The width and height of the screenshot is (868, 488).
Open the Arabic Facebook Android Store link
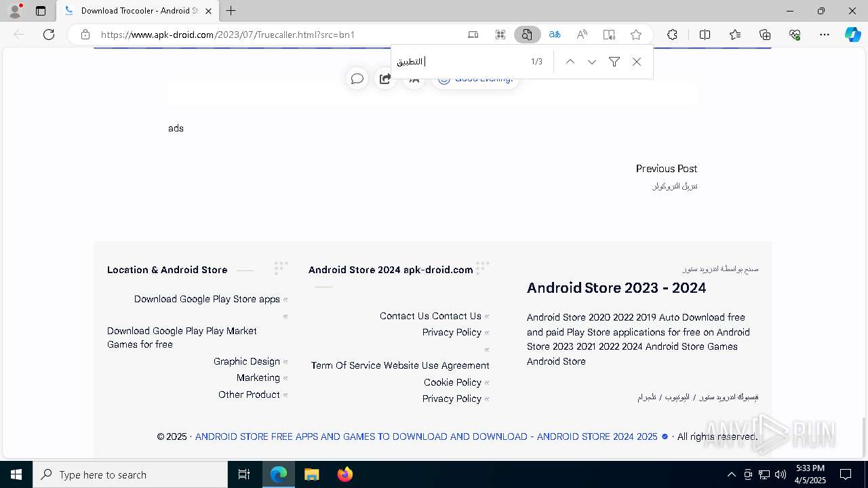pyautogui.click(x=729, y=397)
